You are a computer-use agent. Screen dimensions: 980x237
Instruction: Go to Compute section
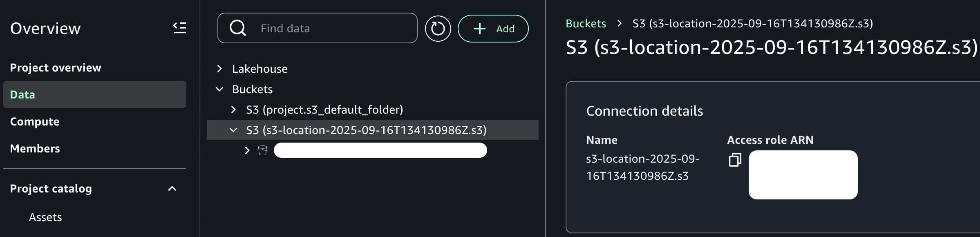[x=35, y=121]
